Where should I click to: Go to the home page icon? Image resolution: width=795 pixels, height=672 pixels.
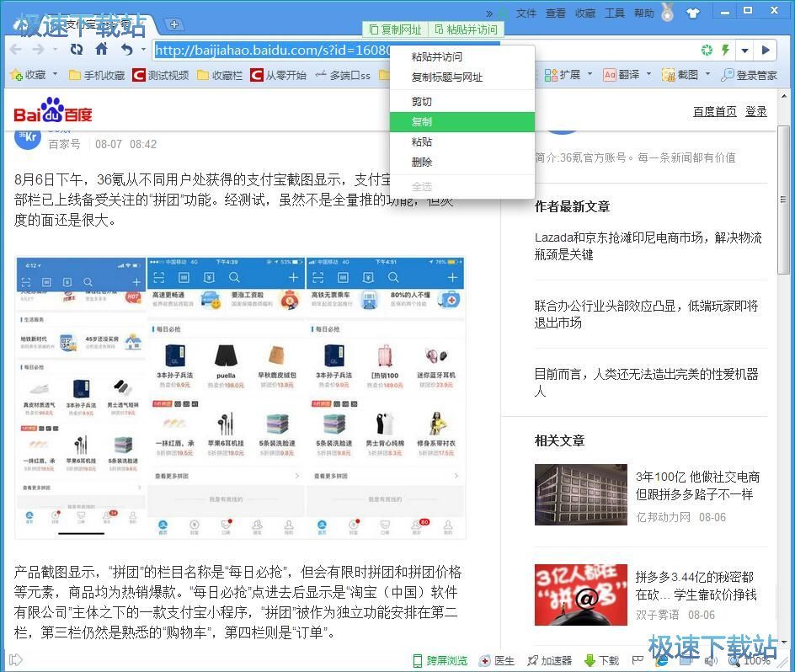click(101, 49)
